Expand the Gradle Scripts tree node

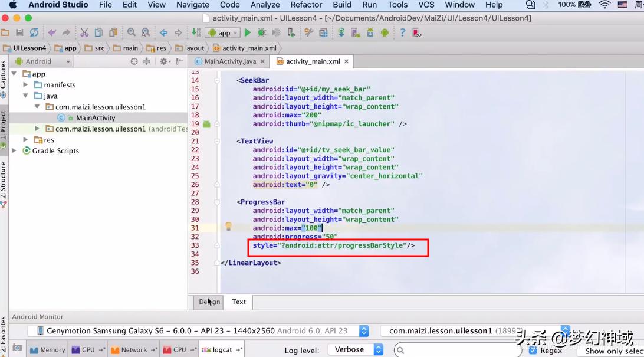[15, 151]
